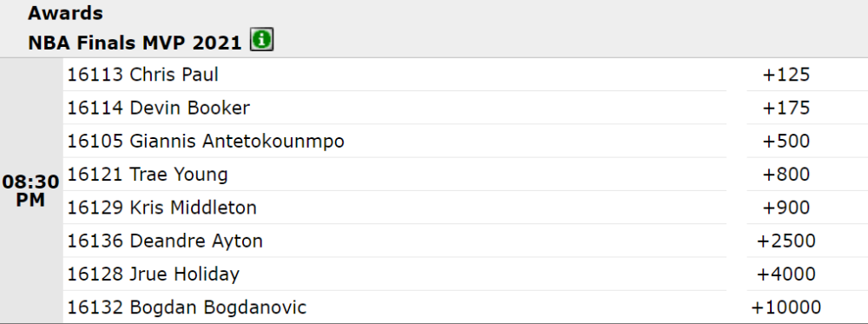Choose Trae Young +800 odds

tap(786, 175)
